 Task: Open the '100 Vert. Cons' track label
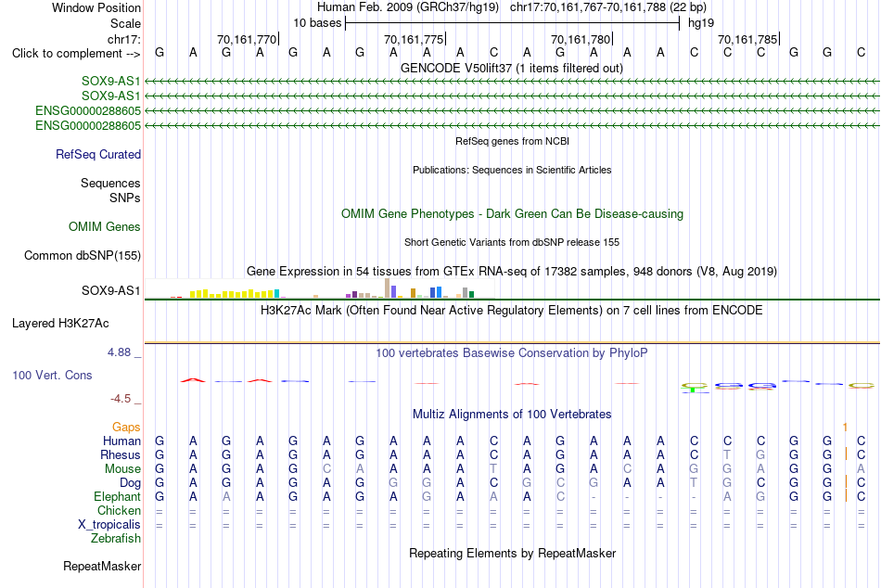click(x=52, y=375)
